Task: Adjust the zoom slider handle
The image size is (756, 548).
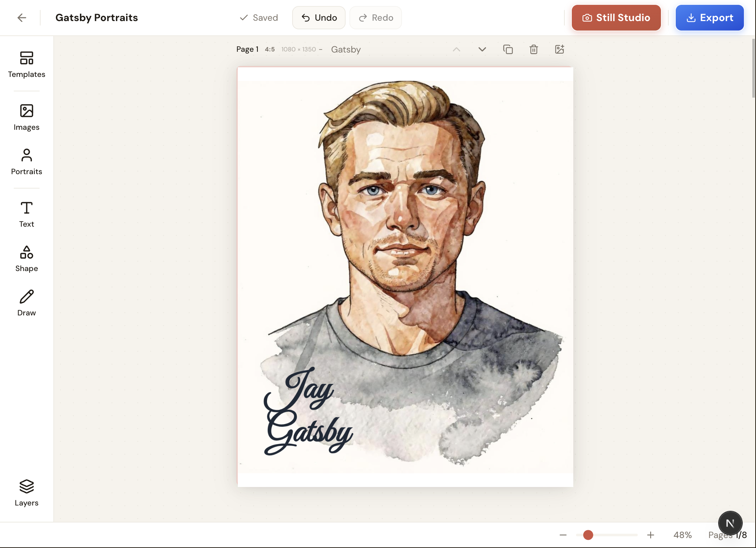Action: [588, 535]
